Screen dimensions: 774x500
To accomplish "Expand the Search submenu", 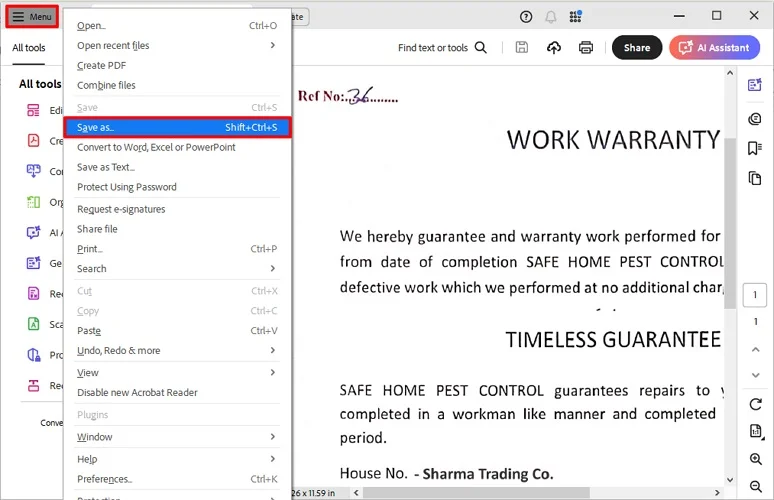I will coord(177,269).
